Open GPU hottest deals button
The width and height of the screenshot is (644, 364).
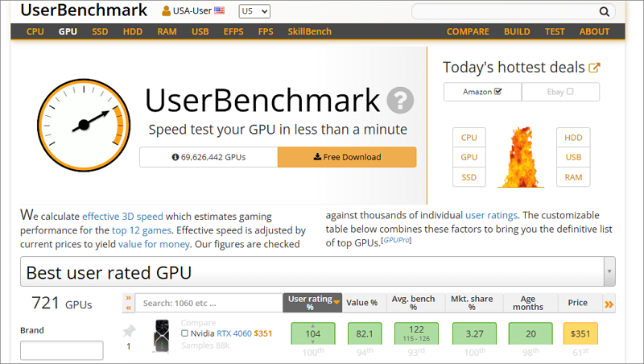(469, 157)
